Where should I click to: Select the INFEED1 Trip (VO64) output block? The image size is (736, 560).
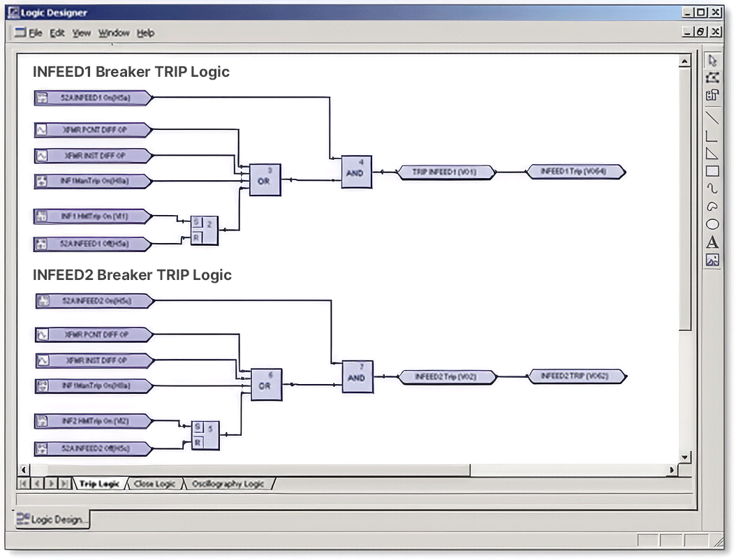(x=576, y=171)
